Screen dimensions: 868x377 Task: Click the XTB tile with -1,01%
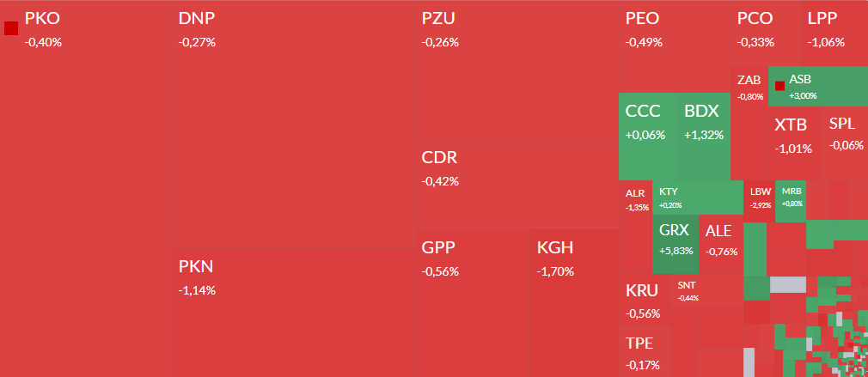796,143
